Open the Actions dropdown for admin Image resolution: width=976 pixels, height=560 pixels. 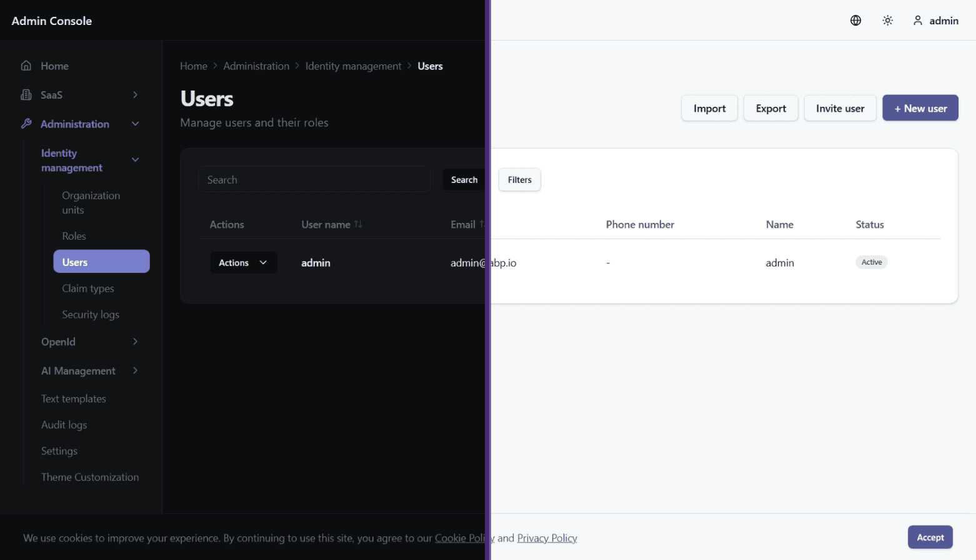tap(243, 263)
